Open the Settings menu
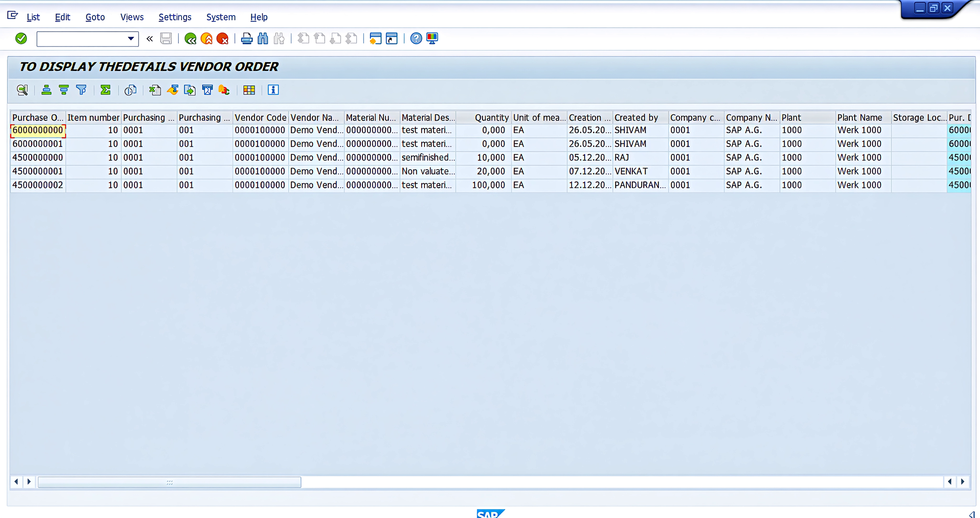 [175, 17]
